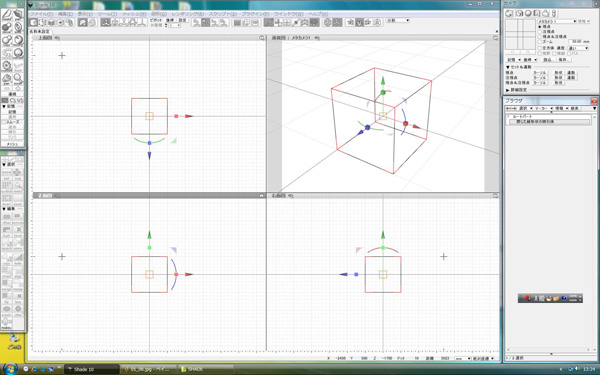
Task: Select the 名称未設定 document tab
Action: [x=40, y=32]
